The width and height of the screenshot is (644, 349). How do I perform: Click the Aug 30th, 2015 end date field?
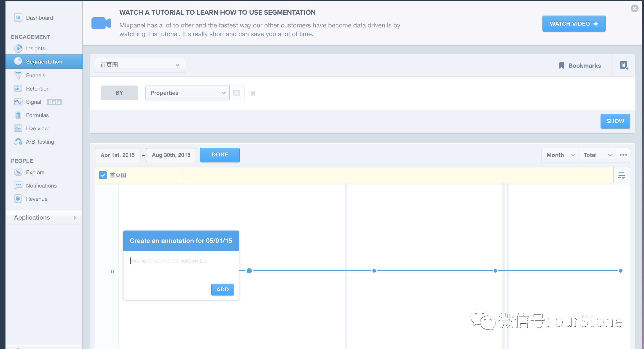[x=171, y=155]
